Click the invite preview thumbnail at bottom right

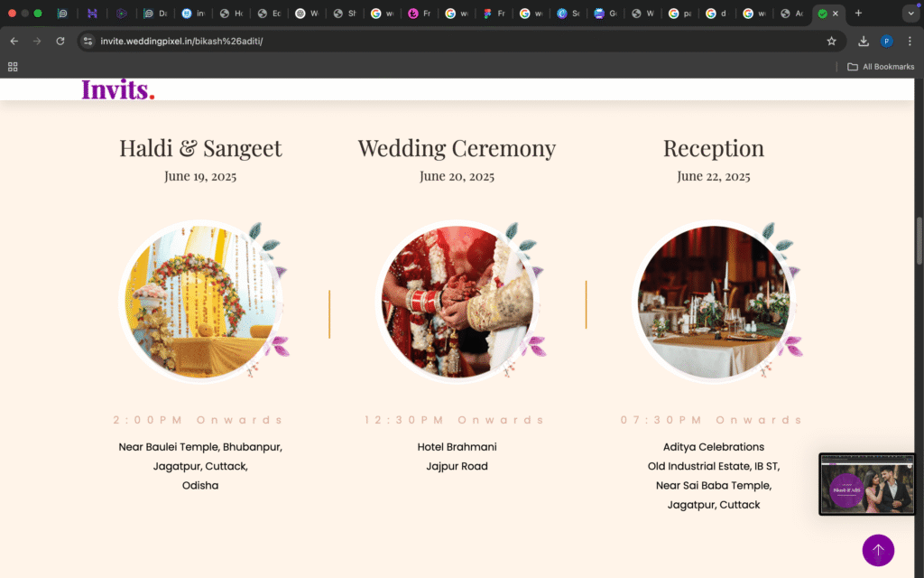[866, 484]
